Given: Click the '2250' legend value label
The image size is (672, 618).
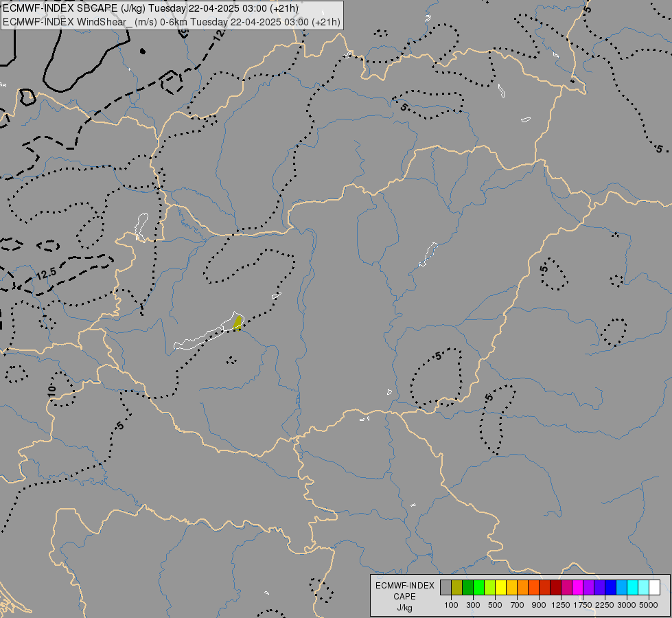Looking at the screenshot, I should (605, 605).
